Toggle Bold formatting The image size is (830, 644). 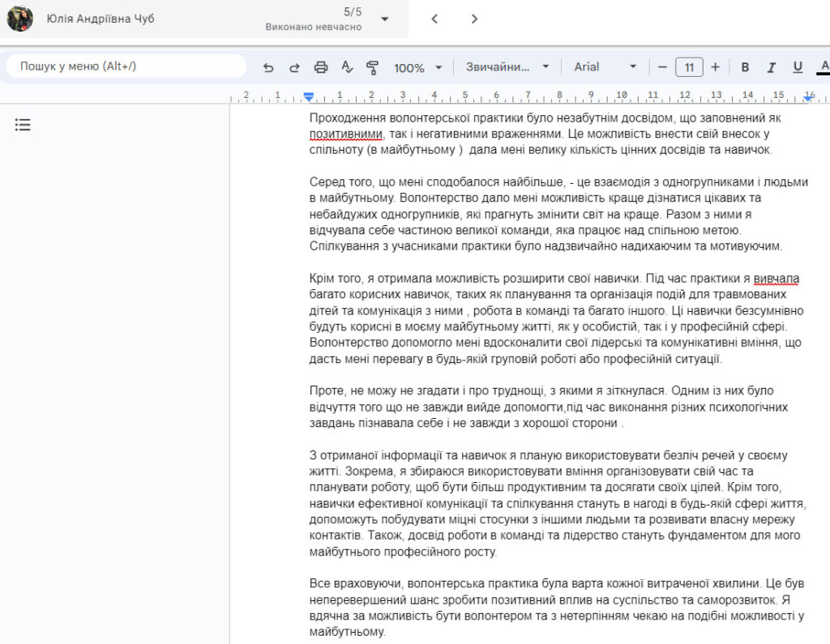745,67
